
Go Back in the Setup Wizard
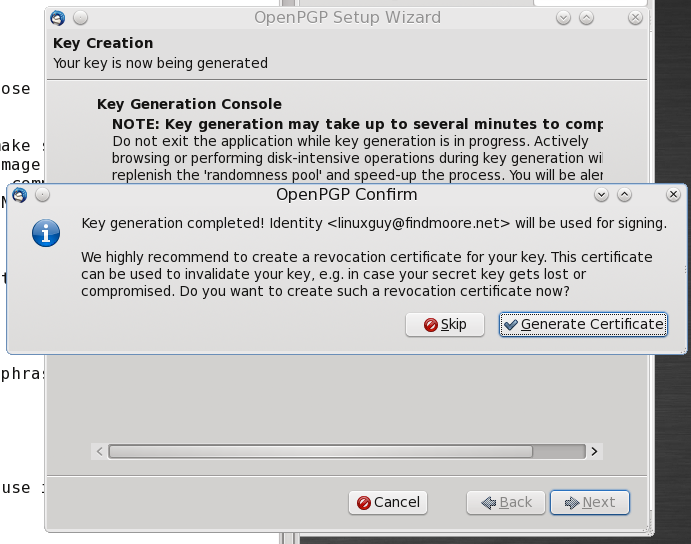(x=506, y=503)
